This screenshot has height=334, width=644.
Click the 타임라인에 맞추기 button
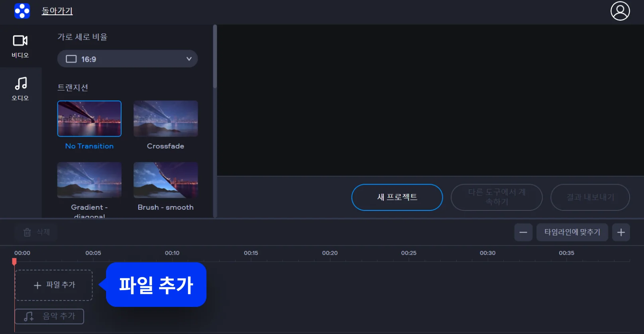coord(572,232)
